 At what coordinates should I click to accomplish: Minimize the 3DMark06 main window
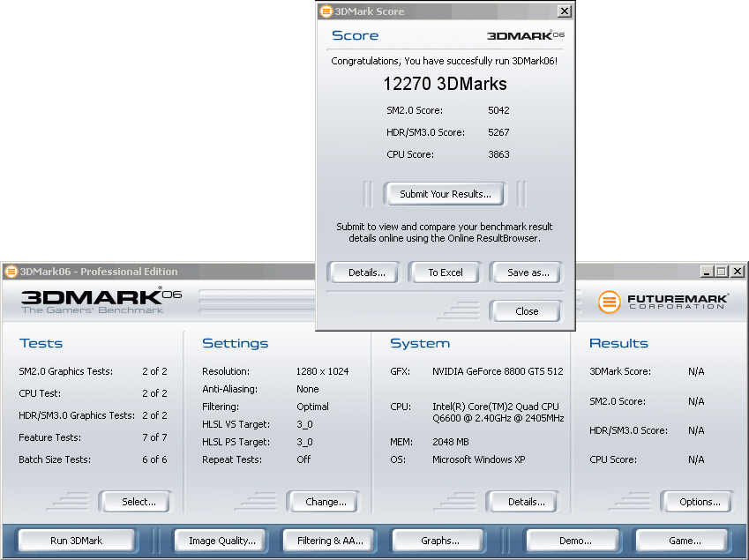click(707, 272)
